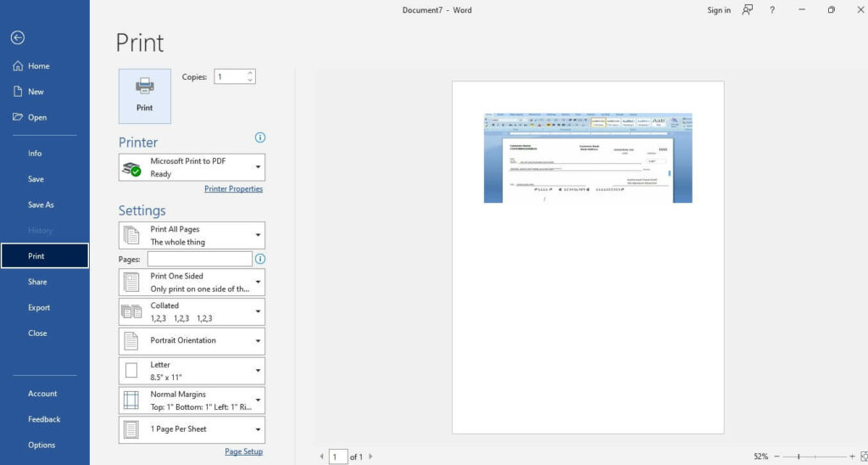Click the Printer info icon
The height and width of the screenshot is (465, 868).
[259, 138]
